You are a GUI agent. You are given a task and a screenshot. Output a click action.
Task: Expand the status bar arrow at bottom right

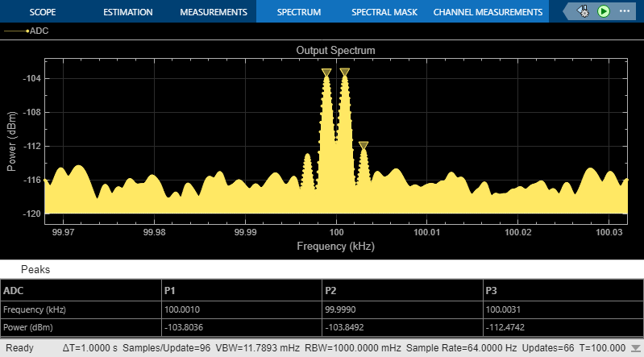tap(635, 348)
